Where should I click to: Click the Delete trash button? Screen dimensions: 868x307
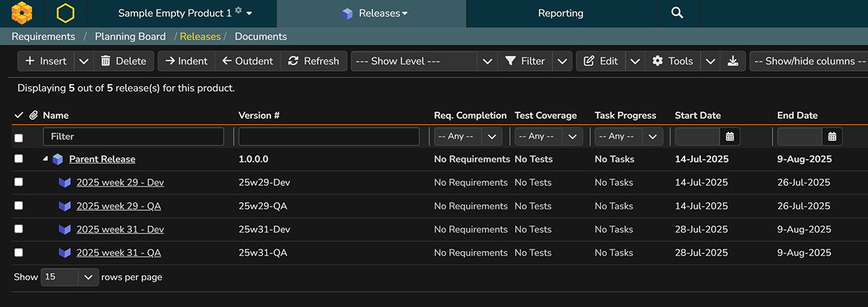[x=123, y=61]
